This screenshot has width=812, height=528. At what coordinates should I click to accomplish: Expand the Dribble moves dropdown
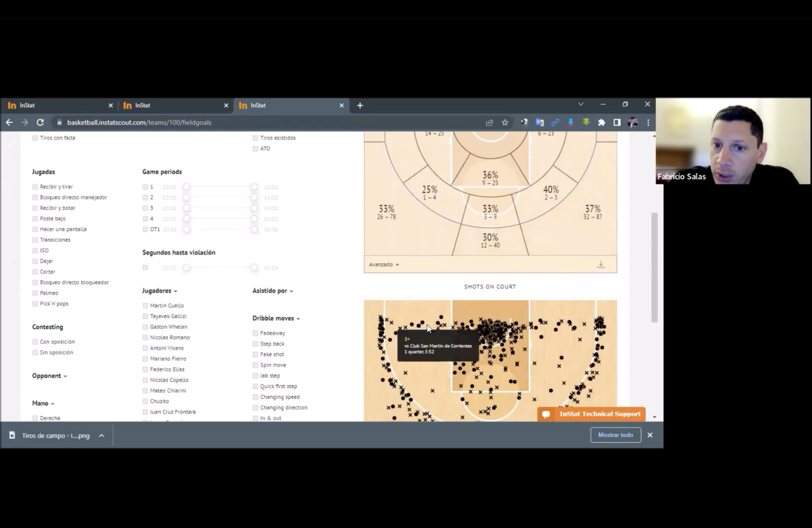(276, 318)
